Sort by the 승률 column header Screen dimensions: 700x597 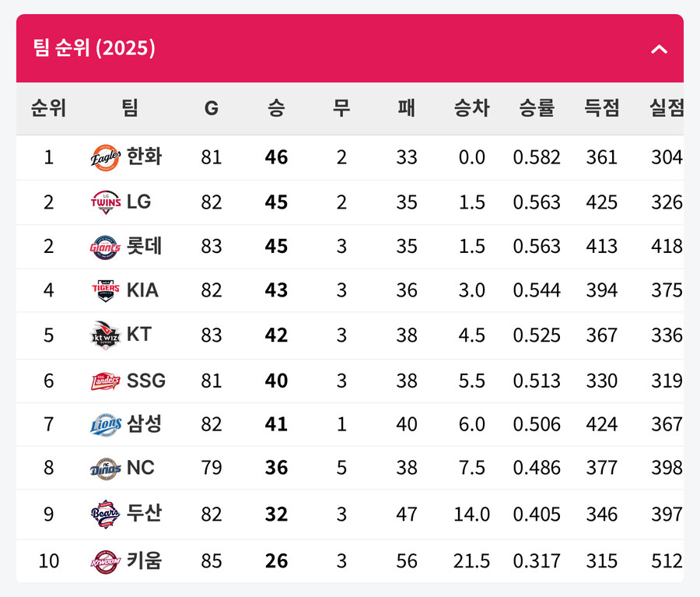537,108
